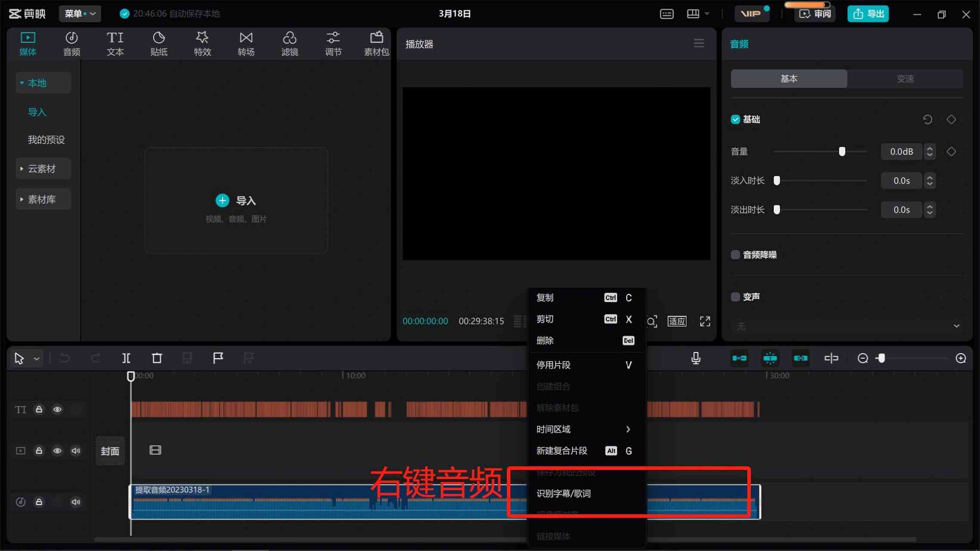This screenshot has width=980, height=551.
Task: Click the microphone recording icon
Action: [x=696, y=357]
